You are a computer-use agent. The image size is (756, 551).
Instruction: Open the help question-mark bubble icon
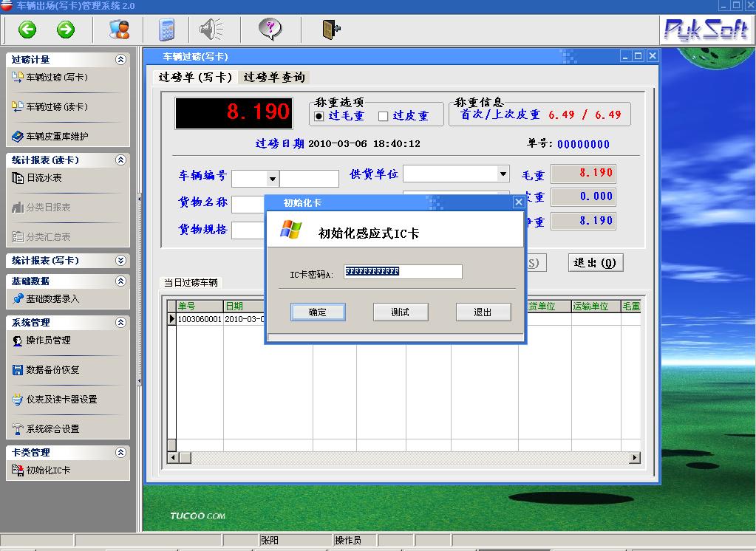pos(270,30)
